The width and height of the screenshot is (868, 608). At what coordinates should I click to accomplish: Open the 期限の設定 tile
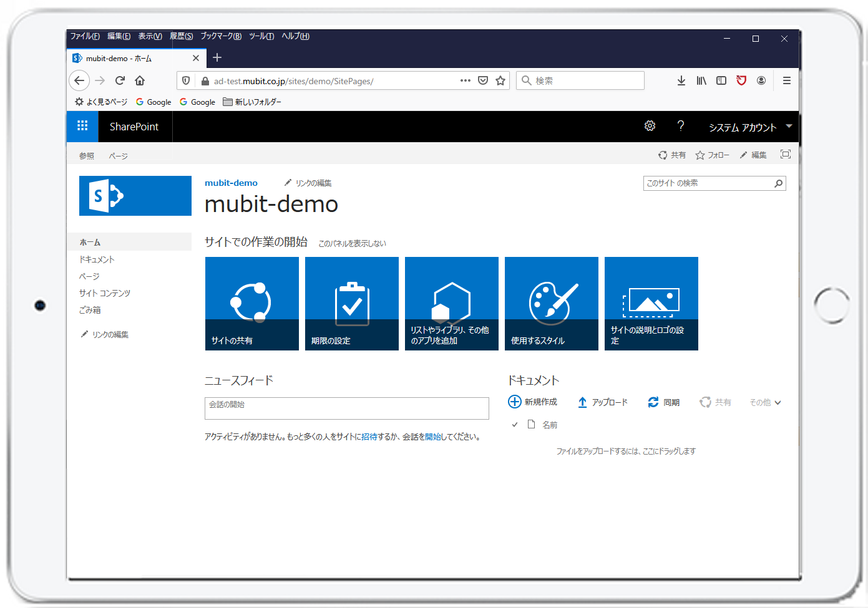coord(352,304)
